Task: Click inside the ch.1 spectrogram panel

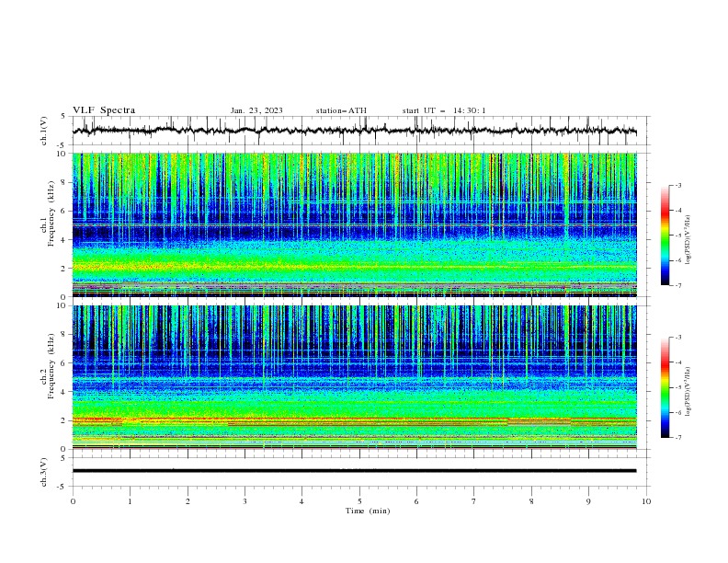Action: [x=354, y=224]
